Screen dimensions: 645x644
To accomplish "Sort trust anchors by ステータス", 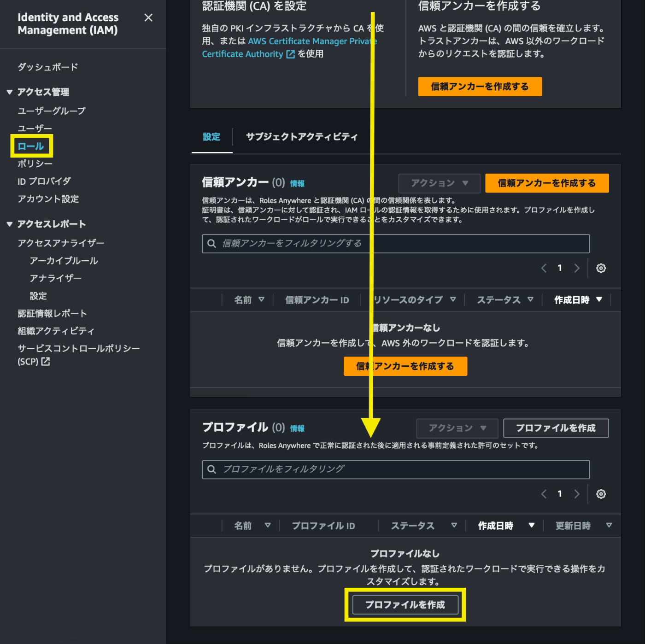I will coord(505,300).
